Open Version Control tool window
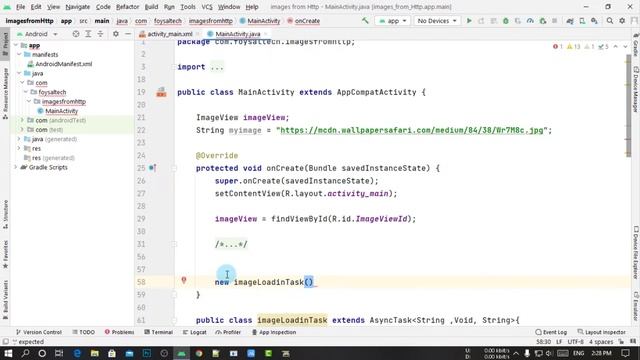 [x=38, y=332]
